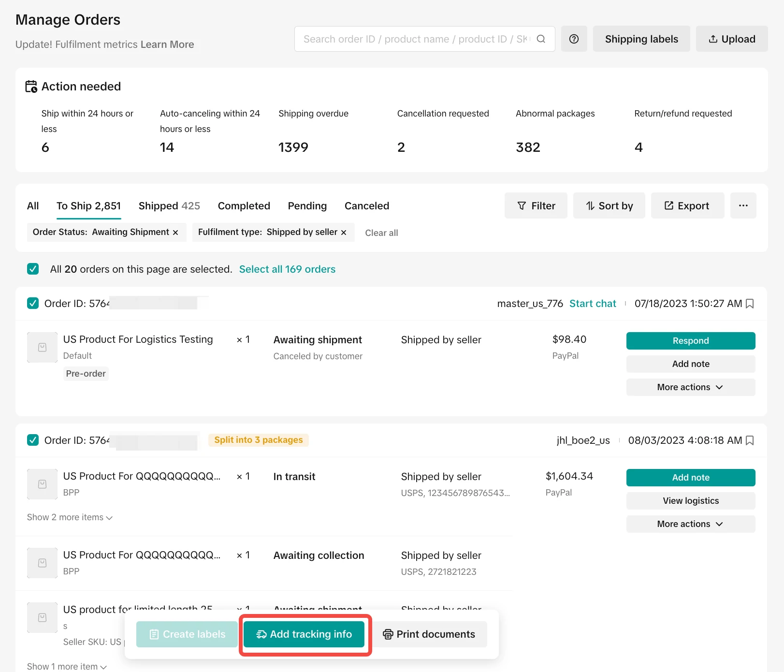This screenshot has height=672, width=784.
Task: Click the order search input field
Action: (x=416, y=39)
